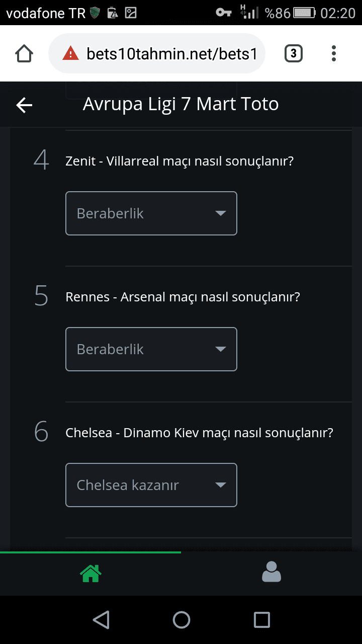
Task: Tap the Android back triangle button
Action: (x=101, y=619)
